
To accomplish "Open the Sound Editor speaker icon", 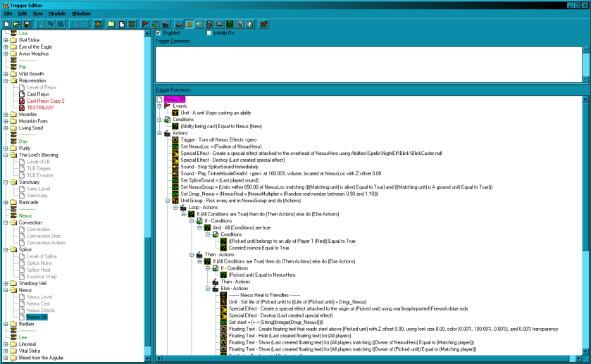I will (x=199, y=24).
